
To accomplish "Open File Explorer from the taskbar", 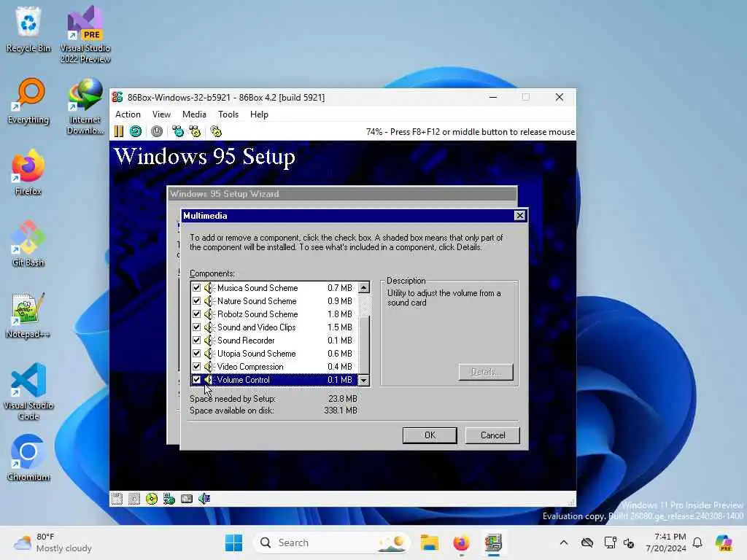I will pos(429,542).
